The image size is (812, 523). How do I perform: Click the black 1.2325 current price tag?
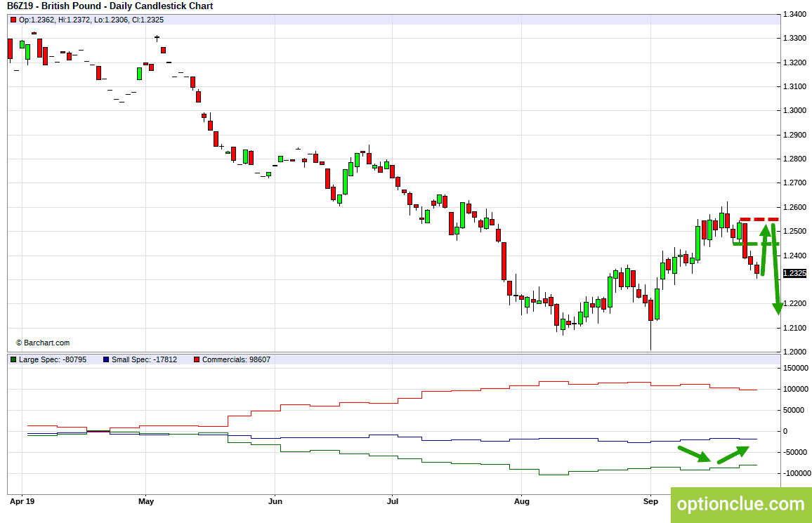click(794, 273)
